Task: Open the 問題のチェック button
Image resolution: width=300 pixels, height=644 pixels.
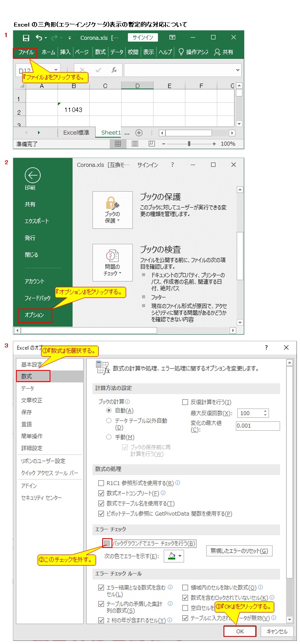Action: 112,262
